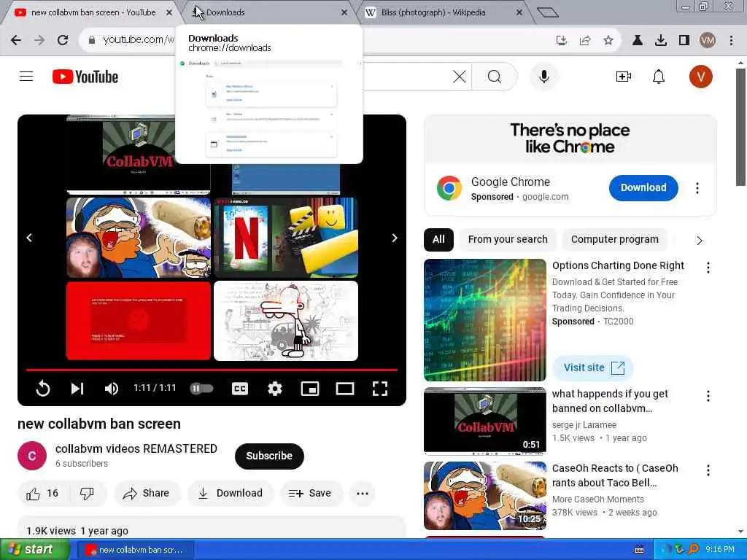Open the notifications bell

(659, 77)
